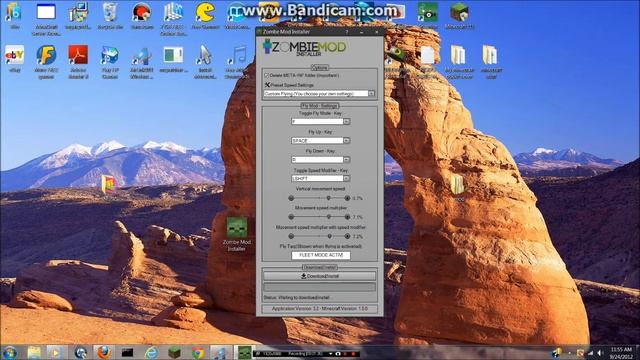Close the Zombie Mod Installer window
This screenshot has width=640, height=360.
376,31
